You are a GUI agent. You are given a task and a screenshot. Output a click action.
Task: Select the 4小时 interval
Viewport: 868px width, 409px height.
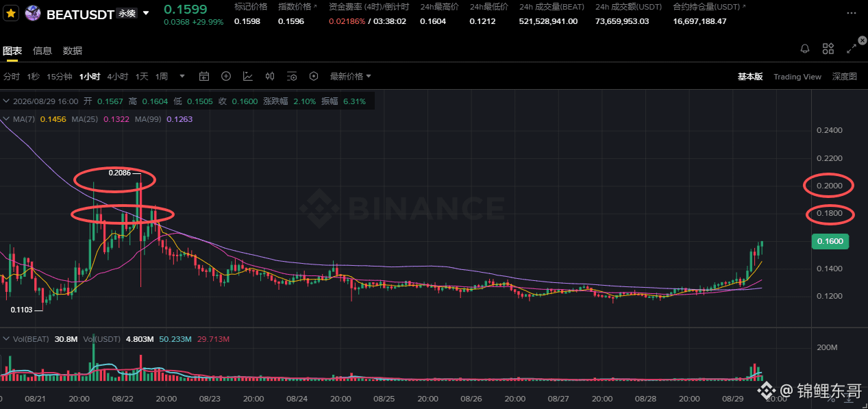click(118, 76)
